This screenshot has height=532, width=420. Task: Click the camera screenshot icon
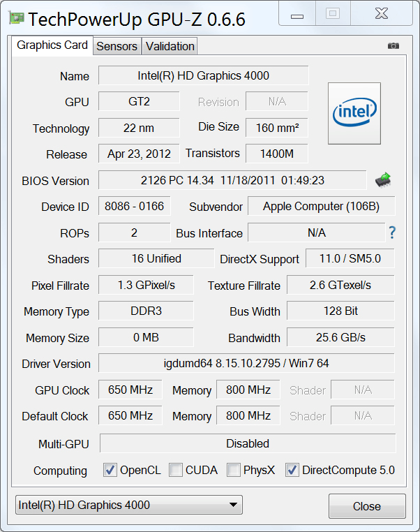(x=393, y=45)
